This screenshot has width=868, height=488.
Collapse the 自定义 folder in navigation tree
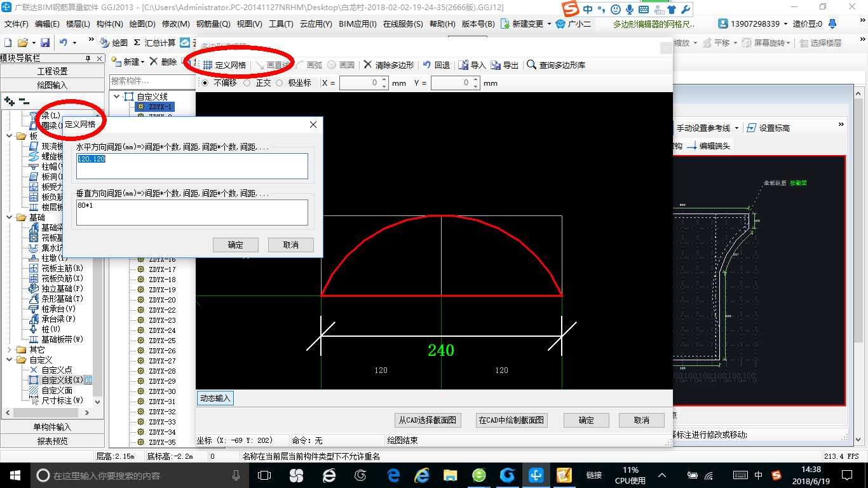click(x=9, y=360)
